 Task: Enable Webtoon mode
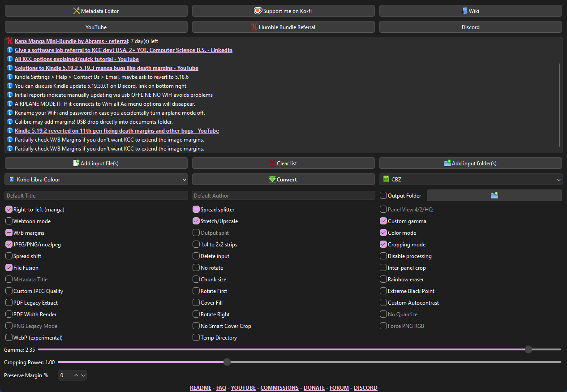click(9, 221)
